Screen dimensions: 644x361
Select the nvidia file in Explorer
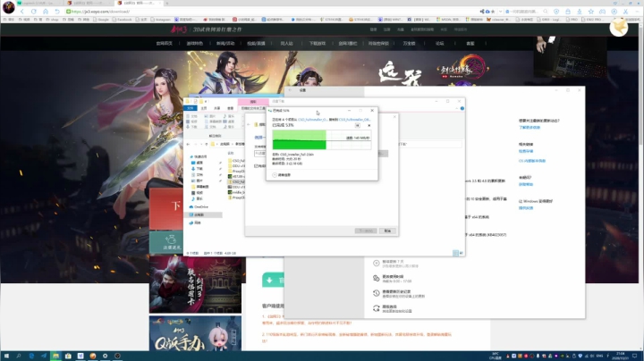pyautogui.click(x=236, y=192)
